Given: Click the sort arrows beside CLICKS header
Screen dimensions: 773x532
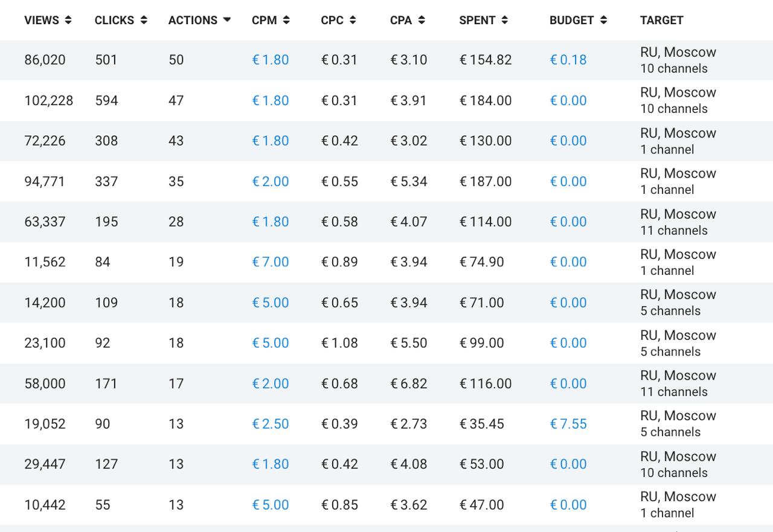Looking at the screenshot, I should (x=144, y=20).
